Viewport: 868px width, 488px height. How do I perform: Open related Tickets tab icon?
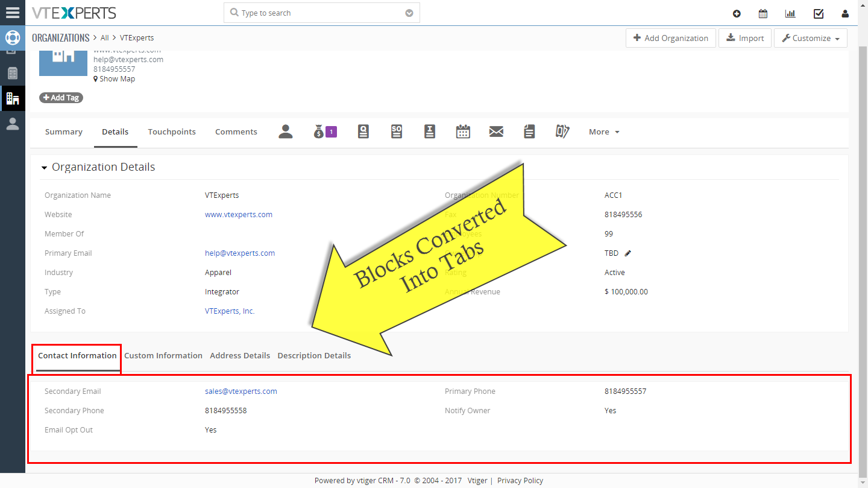(562, 132)
